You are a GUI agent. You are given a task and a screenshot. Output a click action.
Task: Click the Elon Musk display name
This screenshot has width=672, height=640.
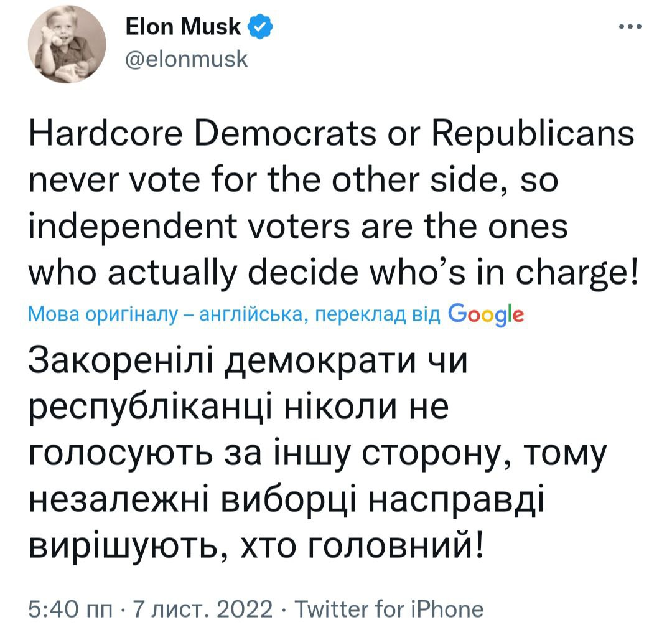click(x=184, y=27)
